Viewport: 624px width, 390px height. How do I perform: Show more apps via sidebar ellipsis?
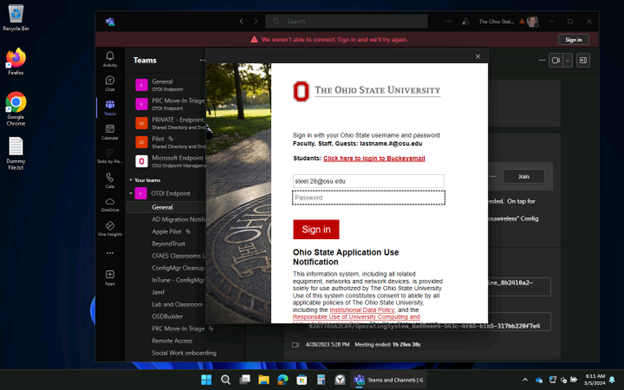tap(110, 253)
